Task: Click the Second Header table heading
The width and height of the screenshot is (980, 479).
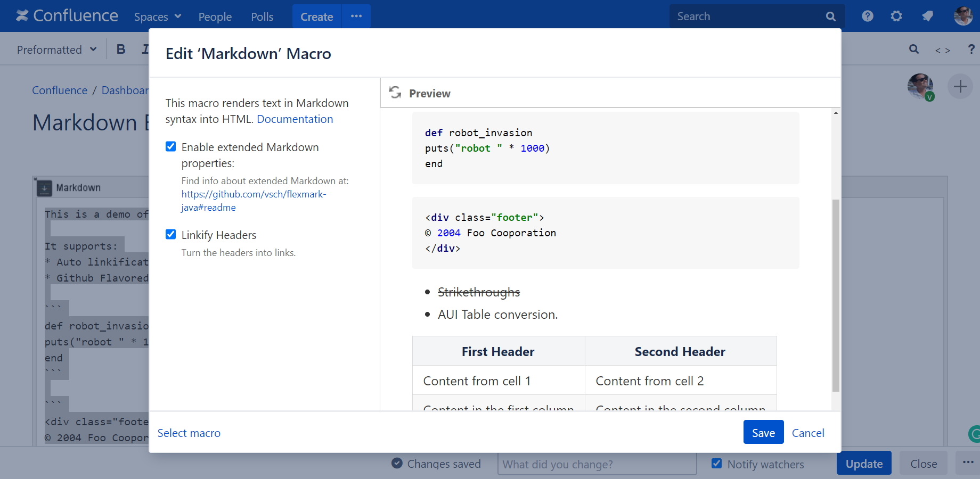Action: click(680, 351)
